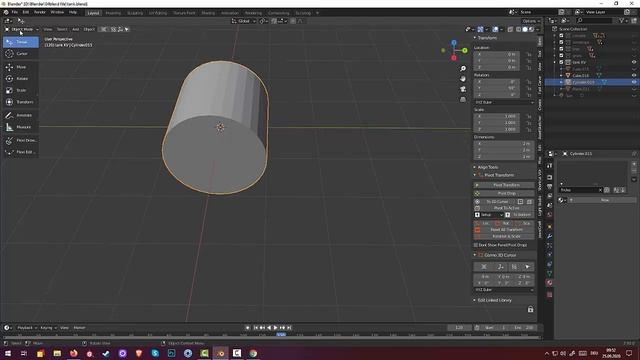The image size is (640, 360).
Task: Click play animation button in timeline
Action: click(x=276, y=328)
